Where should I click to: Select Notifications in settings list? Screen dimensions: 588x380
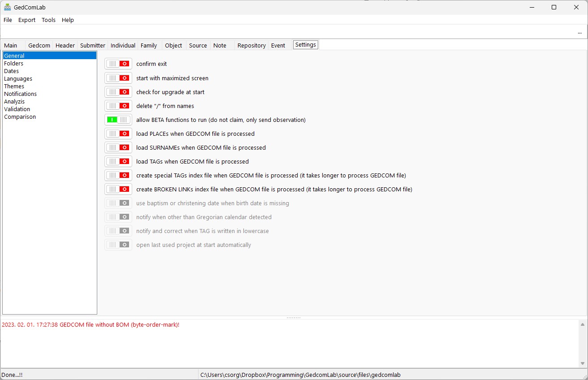[49, 94]
